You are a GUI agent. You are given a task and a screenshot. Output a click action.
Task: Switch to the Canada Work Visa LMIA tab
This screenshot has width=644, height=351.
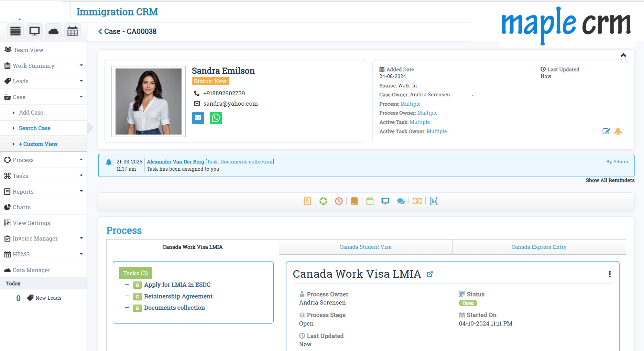coord(193,247)
